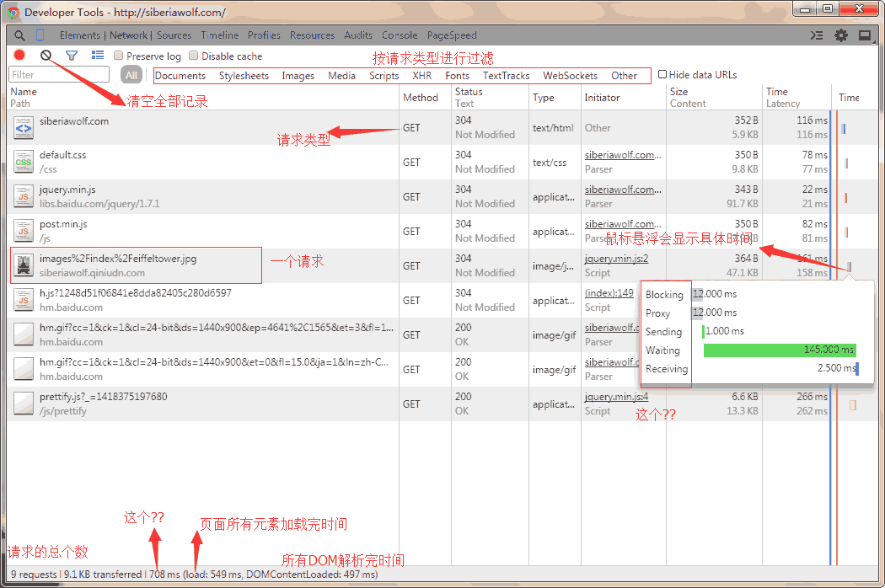
Task: Switch to small request rows list icon
Action: pyautogui.click(x=98, y=55)
